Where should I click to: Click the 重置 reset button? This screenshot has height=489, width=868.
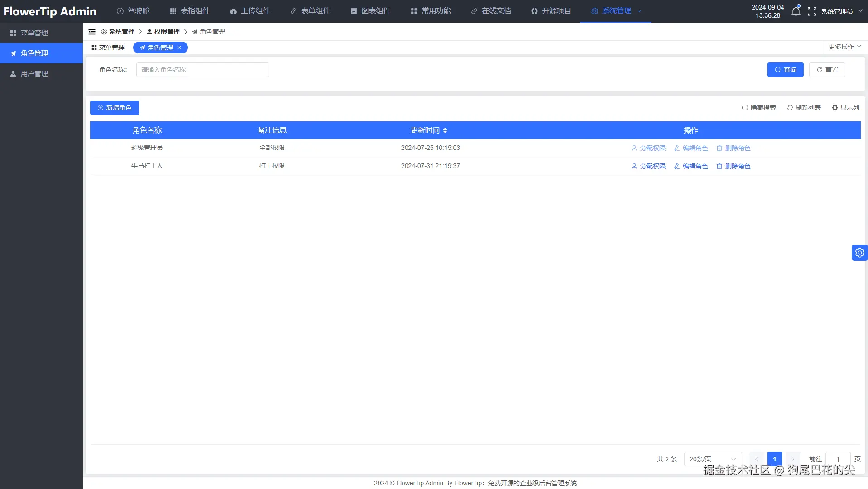coord(827,70)
